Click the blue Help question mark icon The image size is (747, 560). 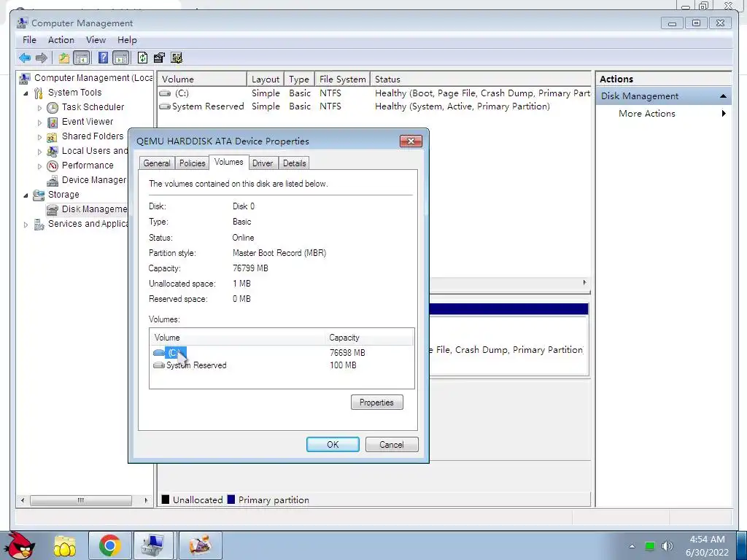pyautogui.click(x=103, y=58)
